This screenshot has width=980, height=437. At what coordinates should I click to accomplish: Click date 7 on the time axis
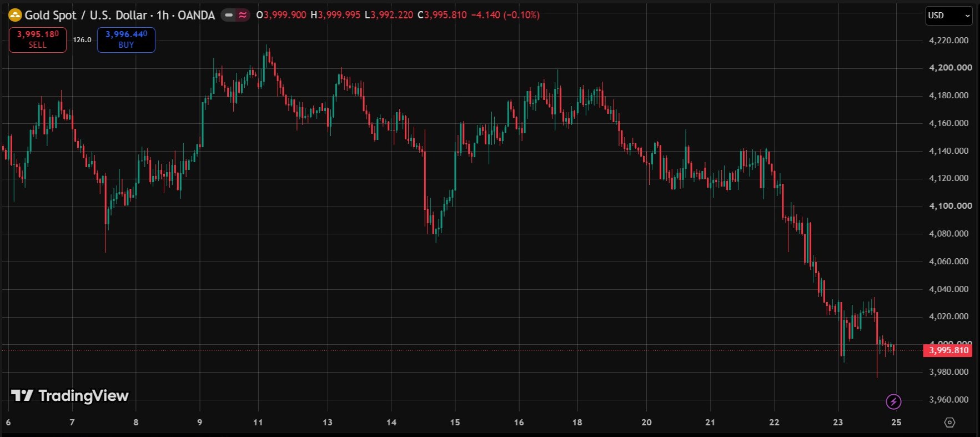[72, 423]
